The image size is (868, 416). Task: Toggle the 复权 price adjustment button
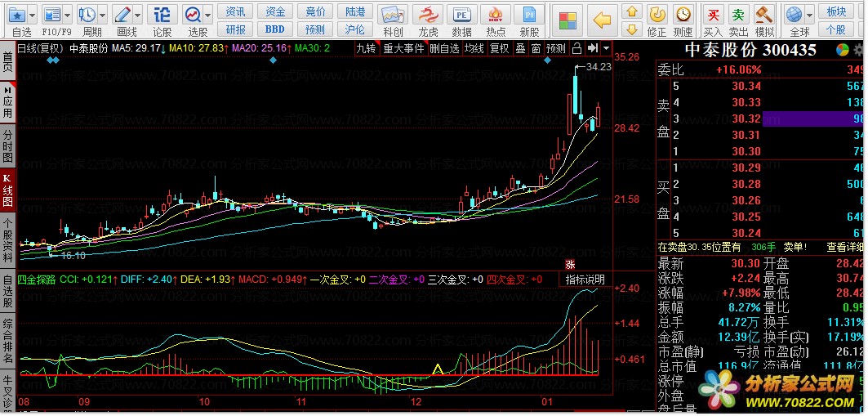[x=499, y=48]
